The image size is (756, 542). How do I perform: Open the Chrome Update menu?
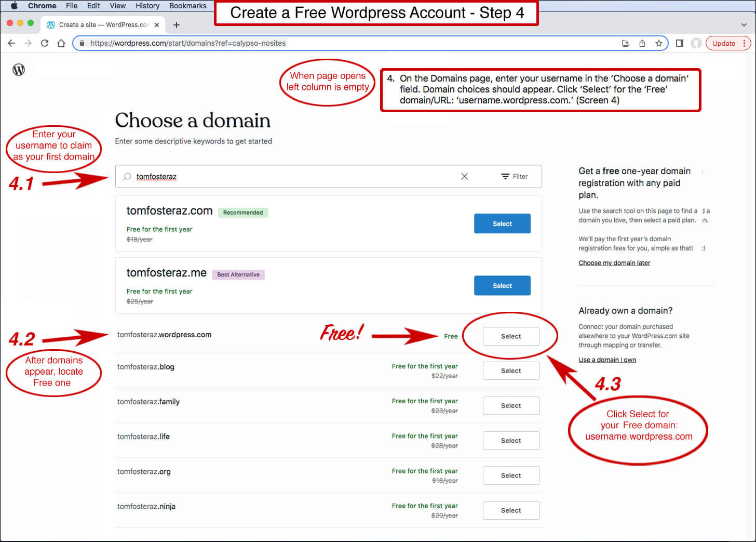click(x=728, y=43)
